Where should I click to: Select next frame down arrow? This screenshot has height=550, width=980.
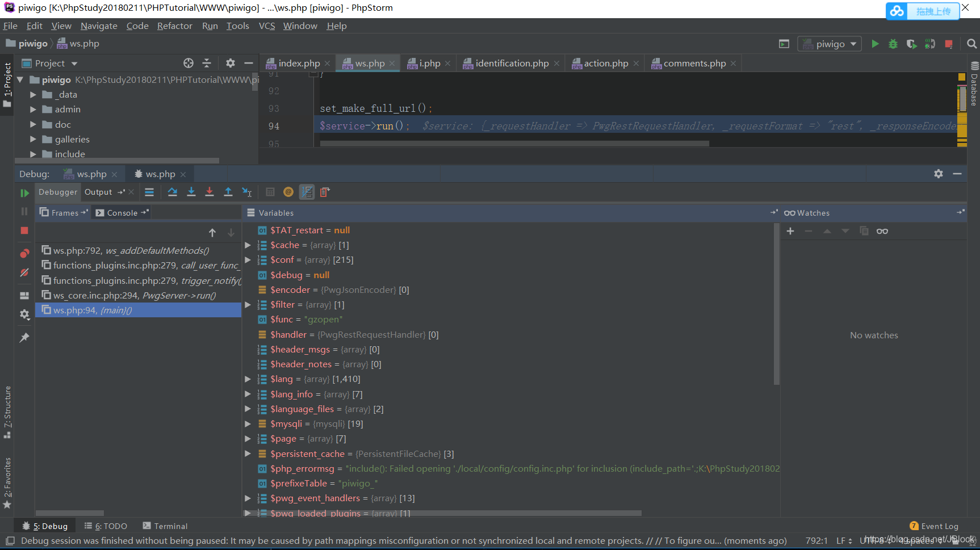(231, 232)
